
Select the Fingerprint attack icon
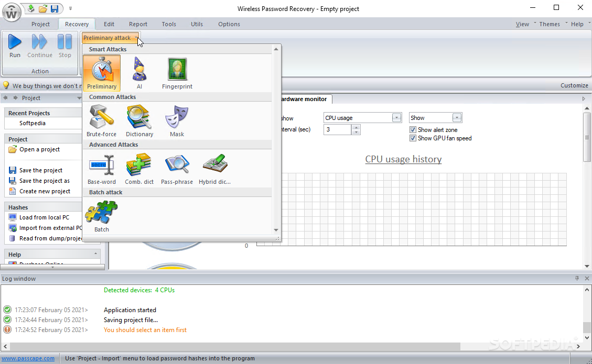tap(177, 73)
